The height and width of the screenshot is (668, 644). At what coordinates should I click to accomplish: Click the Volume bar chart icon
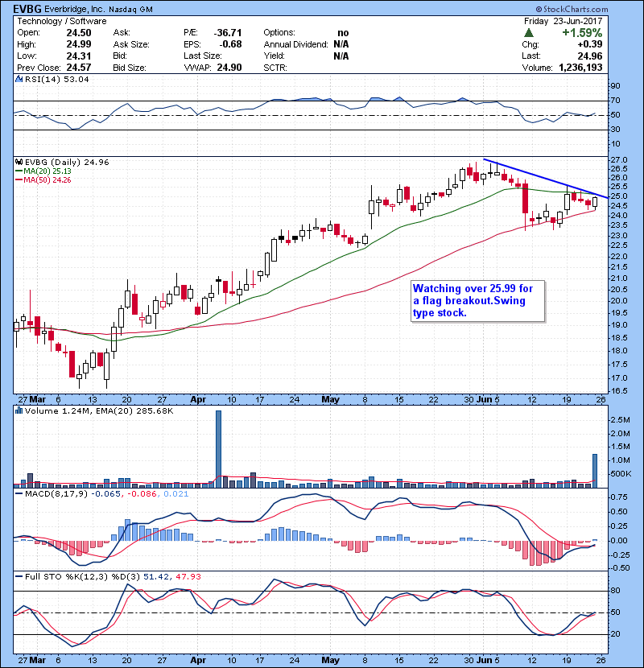tap(19, 410)
